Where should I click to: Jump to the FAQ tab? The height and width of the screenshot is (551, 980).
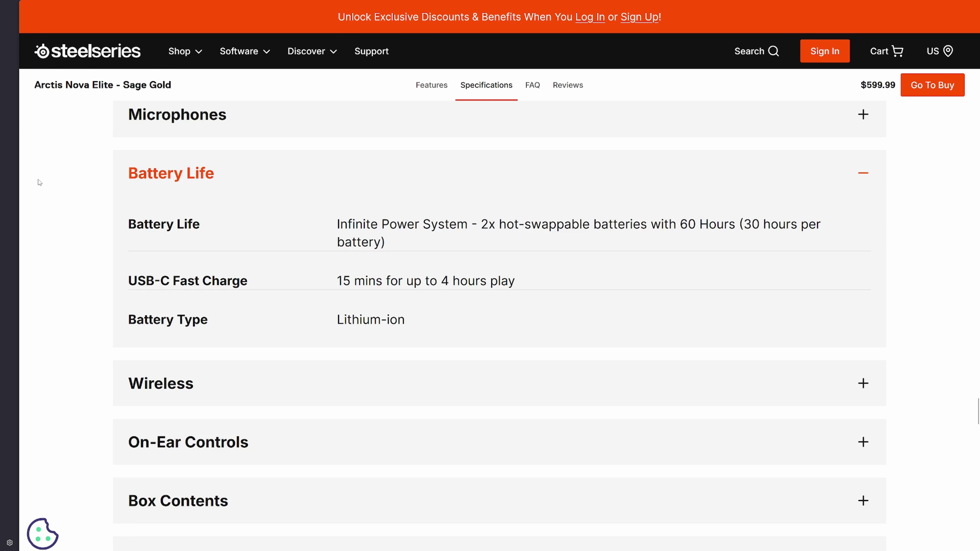click(x=532, y=85)
